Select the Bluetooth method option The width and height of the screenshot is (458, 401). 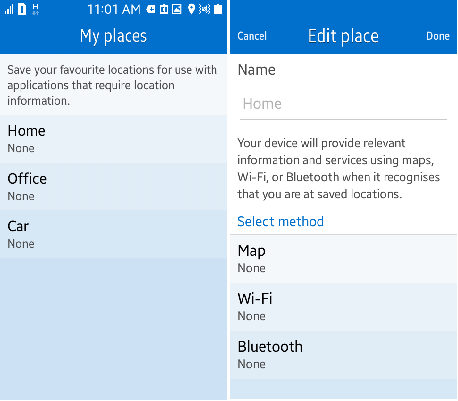343,355
